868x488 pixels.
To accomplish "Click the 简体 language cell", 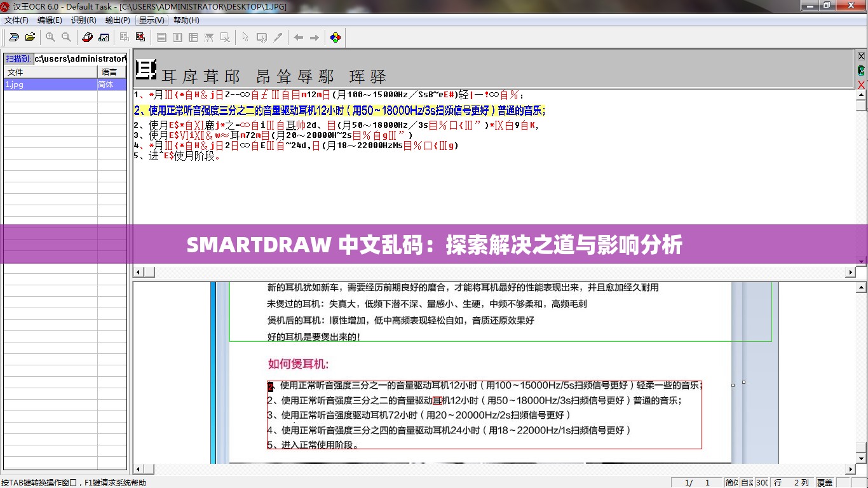I will click(112, 84).
